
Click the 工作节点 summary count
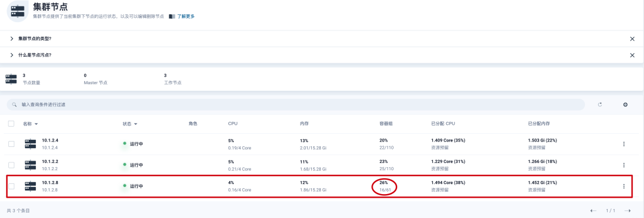(165, 76)
